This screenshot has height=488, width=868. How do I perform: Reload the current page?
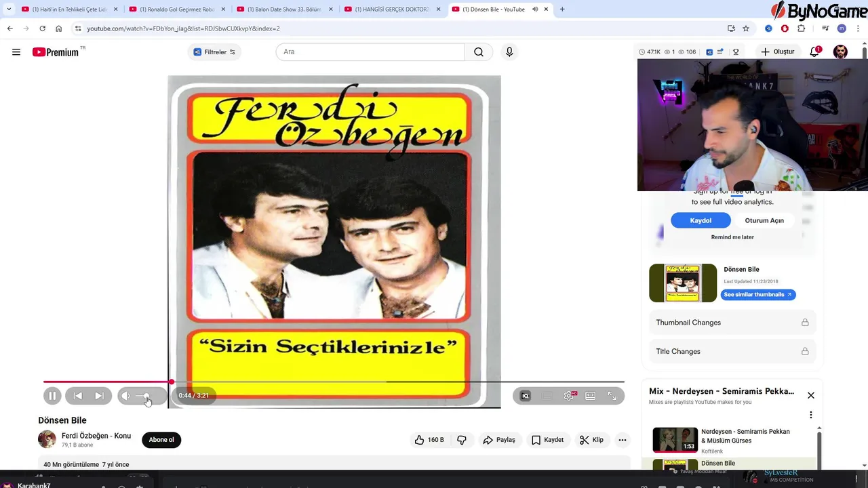coord(42,28)
